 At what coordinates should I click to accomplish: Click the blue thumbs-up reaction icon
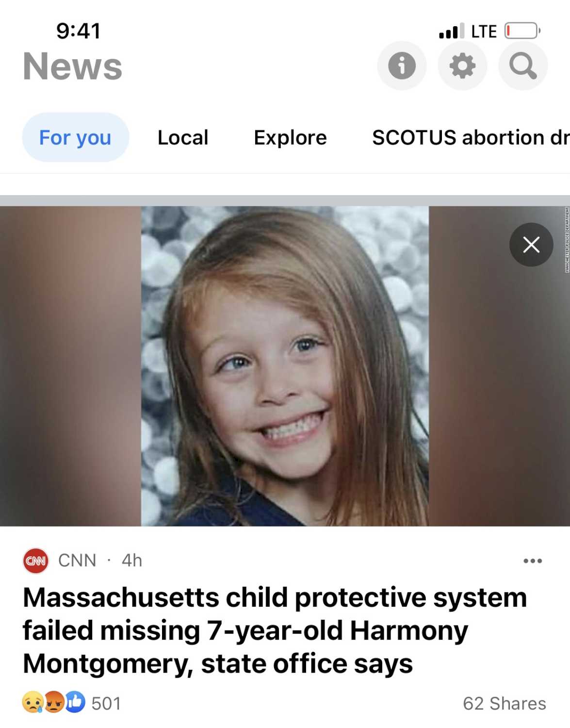point(75,703)
